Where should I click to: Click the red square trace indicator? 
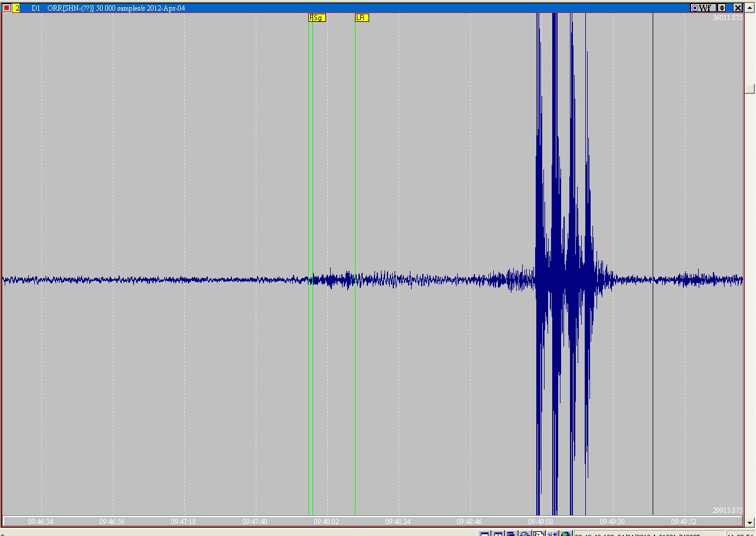coord(6,8)
